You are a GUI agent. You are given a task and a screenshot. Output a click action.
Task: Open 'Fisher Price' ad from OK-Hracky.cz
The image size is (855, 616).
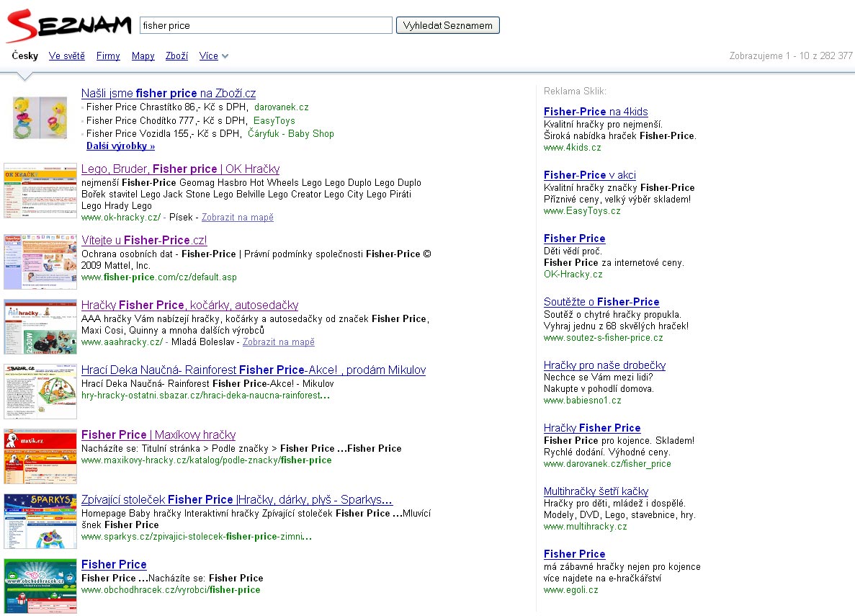(574, 238)
